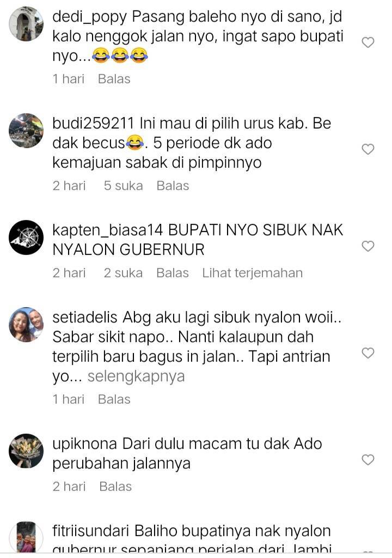Show translation via Lihat terjemahan
Image resolution: width=392 pixels, height=558 pixels.
pyautogui.click(x=253, y=273)
